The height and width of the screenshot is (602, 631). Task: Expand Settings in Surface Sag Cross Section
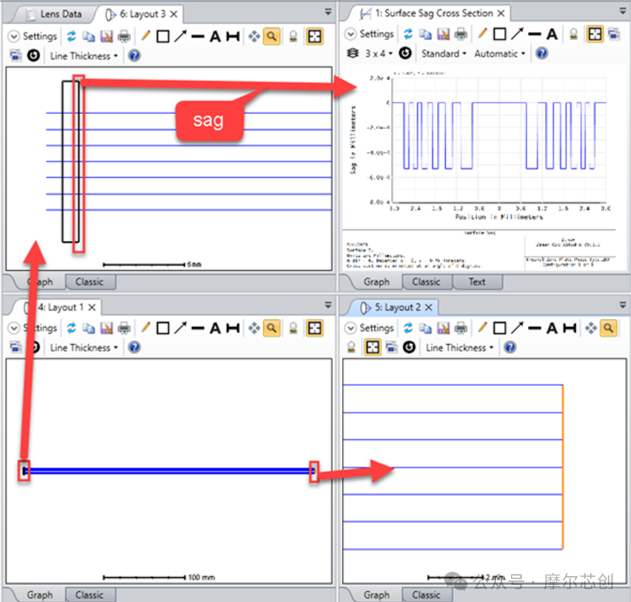tap(351, 34)
